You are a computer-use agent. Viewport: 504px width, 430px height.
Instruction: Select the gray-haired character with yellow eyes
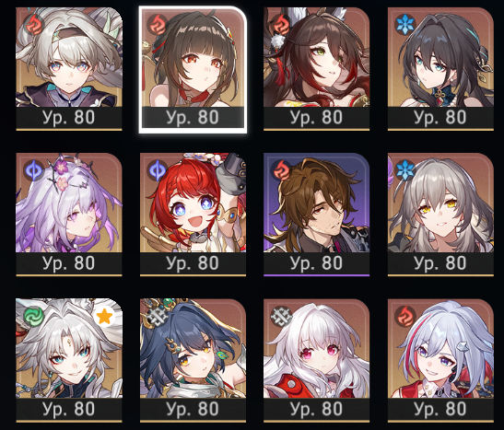[x=440, y=215]
